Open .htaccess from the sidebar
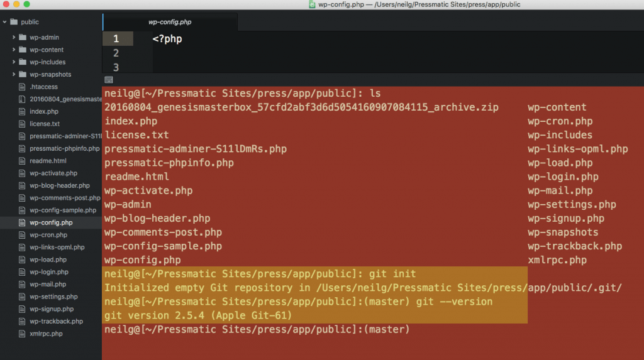 (43, 87)
